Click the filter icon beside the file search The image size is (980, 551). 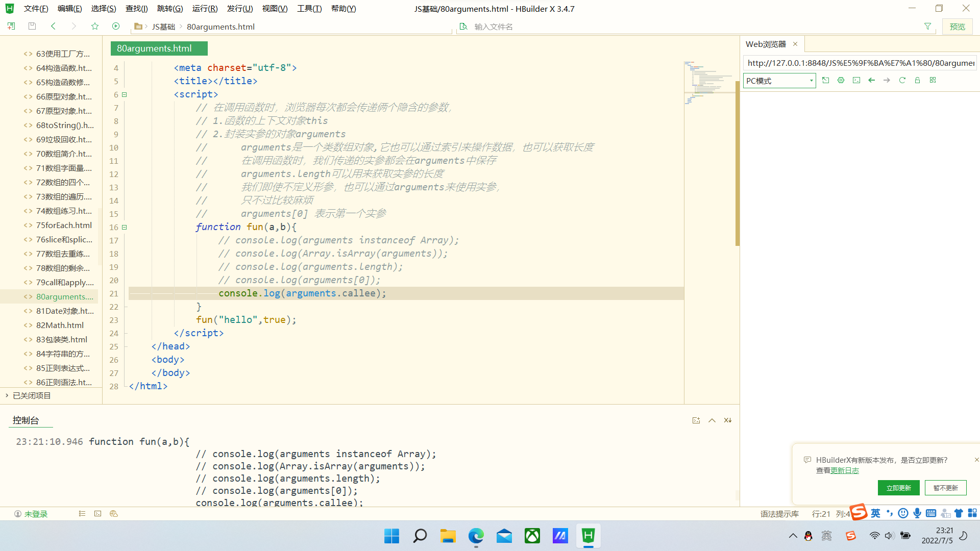tap(927, 26)
